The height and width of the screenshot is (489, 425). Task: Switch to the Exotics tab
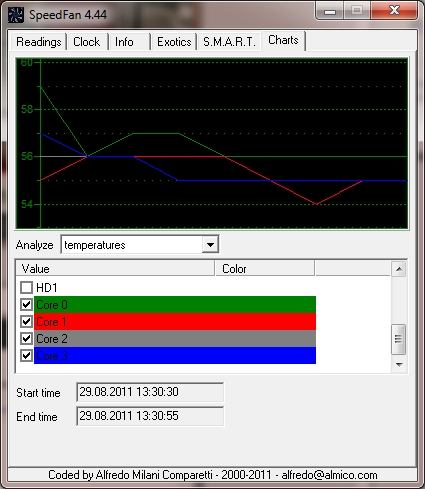[174, 42]
